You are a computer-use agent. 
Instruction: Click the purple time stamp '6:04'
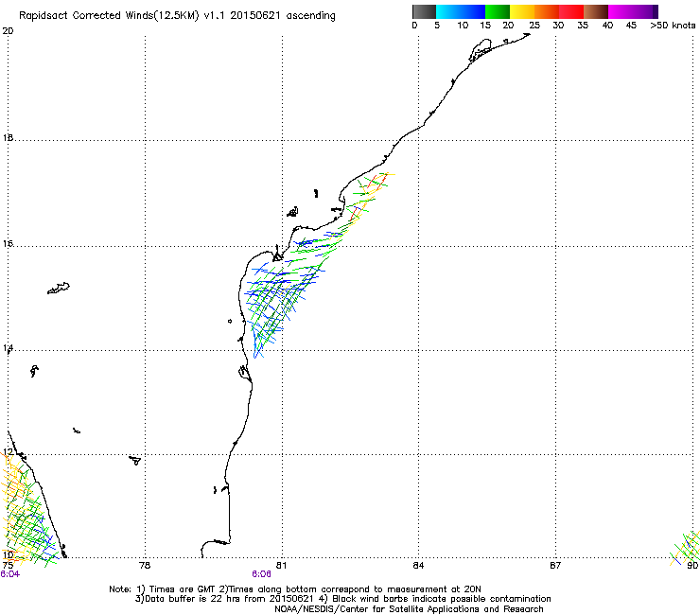tap(9, 574)
